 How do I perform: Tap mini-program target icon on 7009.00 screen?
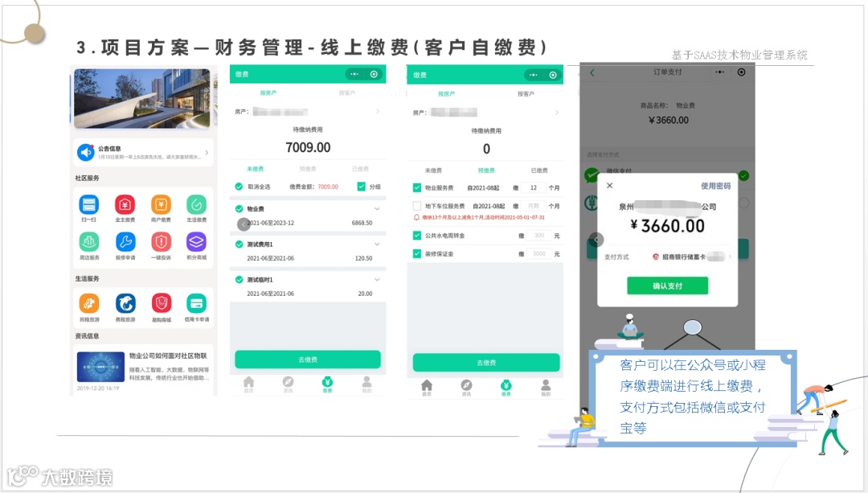(x=375, y=74)
